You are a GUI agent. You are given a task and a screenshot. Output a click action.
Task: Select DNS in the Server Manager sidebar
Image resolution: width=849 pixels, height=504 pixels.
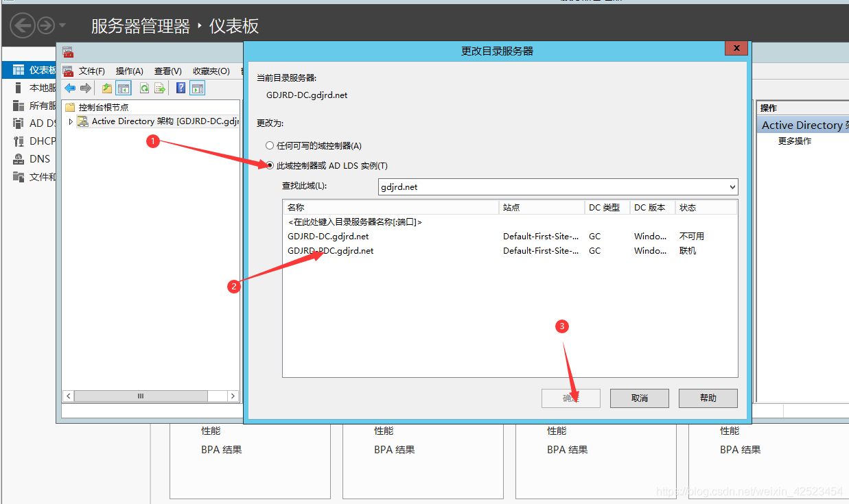40,159
